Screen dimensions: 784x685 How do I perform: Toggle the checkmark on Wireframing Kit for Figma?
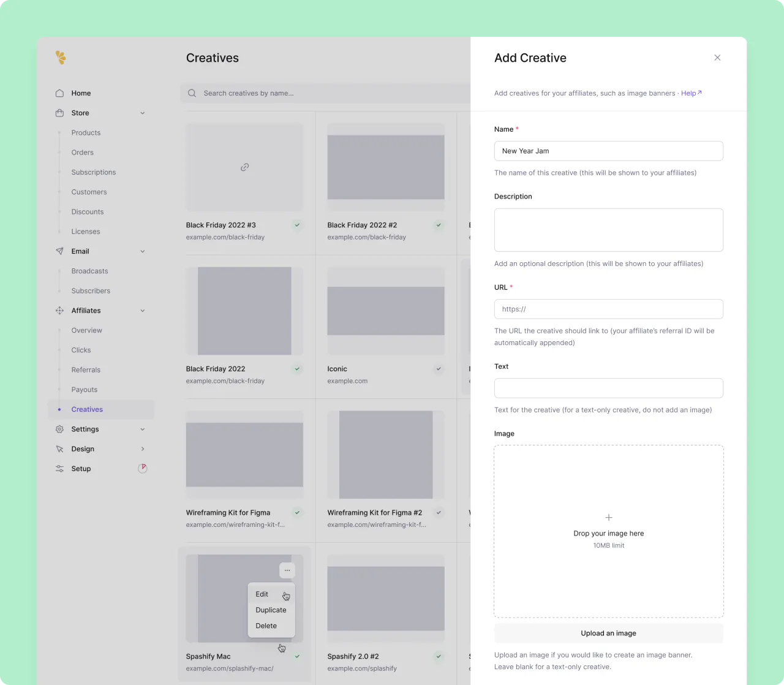297,513
